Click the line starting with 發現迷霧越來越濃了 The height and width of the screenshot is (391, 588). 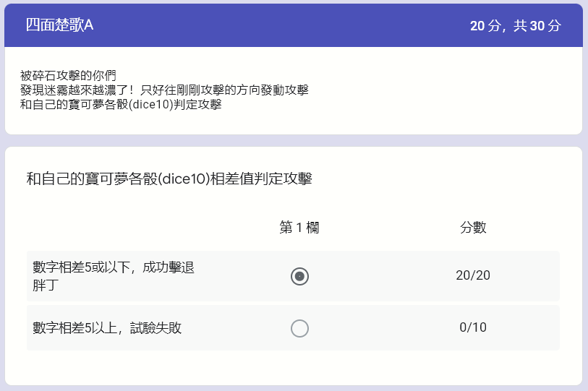[x=164, y=90]
